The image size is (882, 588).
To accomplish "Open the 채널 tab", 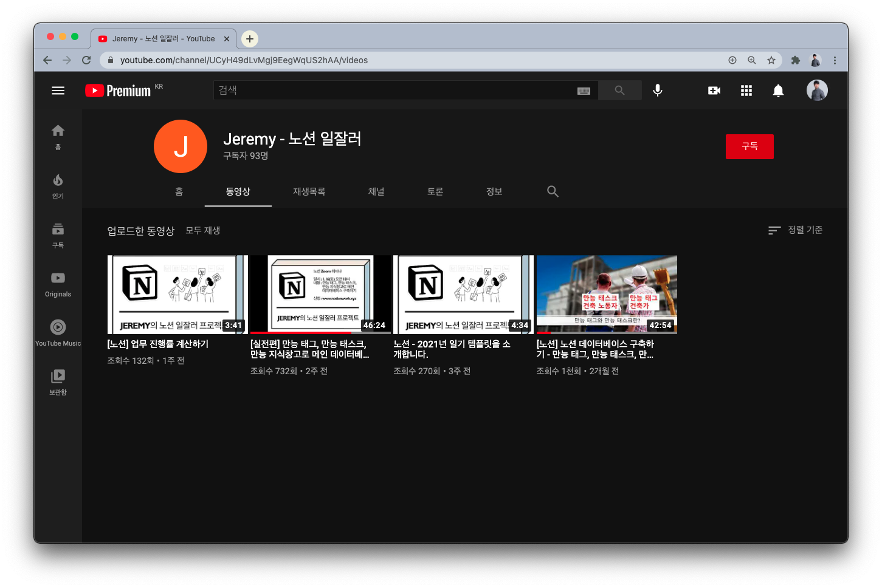I will [376, 191].
